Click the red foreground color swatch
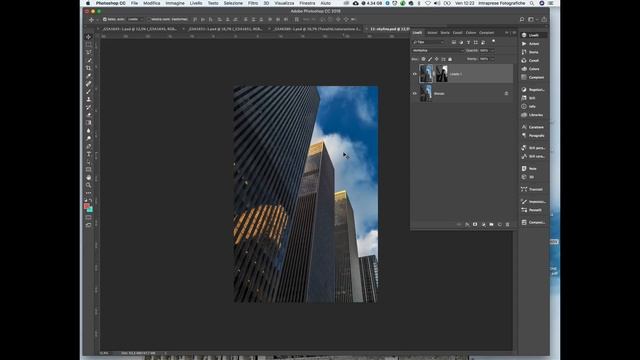640x360 pixels. point(87,206)
